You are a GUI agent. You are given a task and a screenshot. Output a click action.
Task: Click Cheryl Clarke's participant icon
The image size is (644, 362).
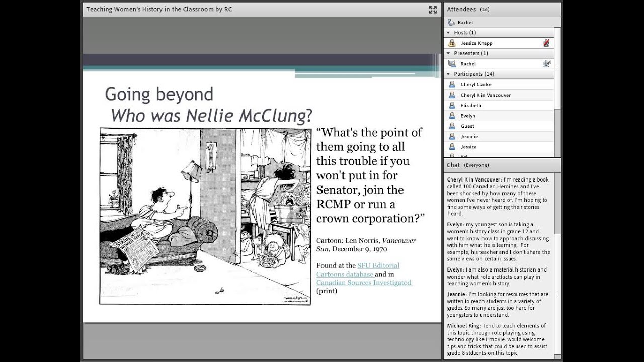click(452, 84)
